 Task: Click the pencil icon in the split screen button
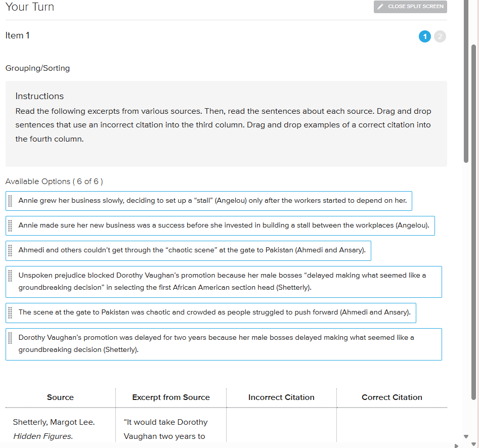pos(381,7)
